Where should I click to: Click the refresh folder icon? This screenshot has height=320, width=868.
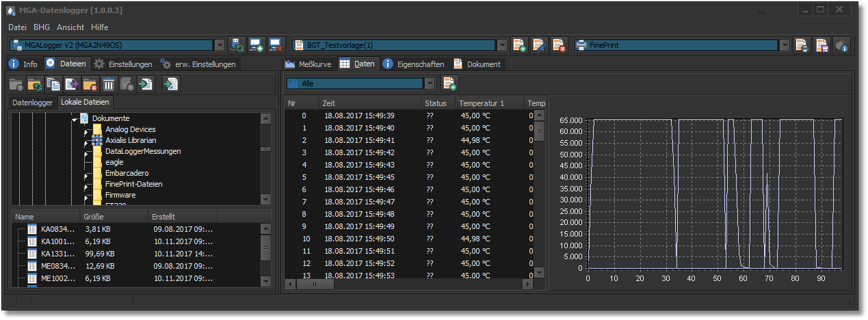click(x=35, y=84)
